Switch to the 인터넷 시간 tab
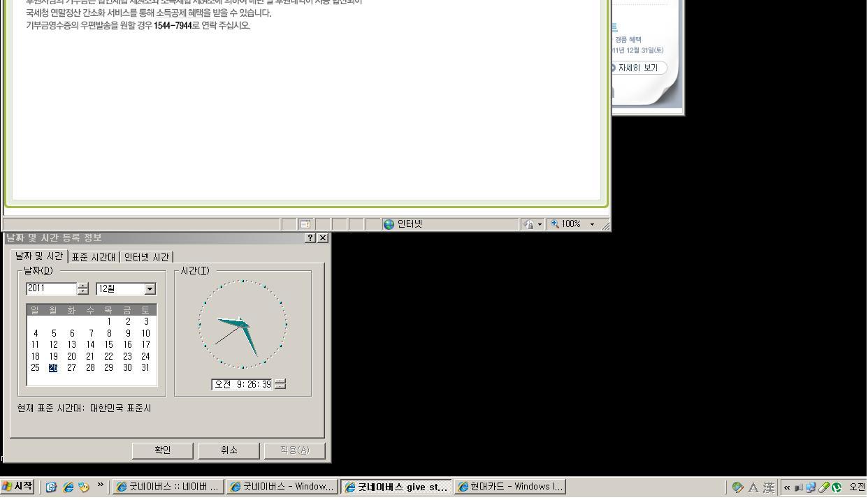Image resolution: width=868 pixels, height=500 pixels. tap(147, 257)
